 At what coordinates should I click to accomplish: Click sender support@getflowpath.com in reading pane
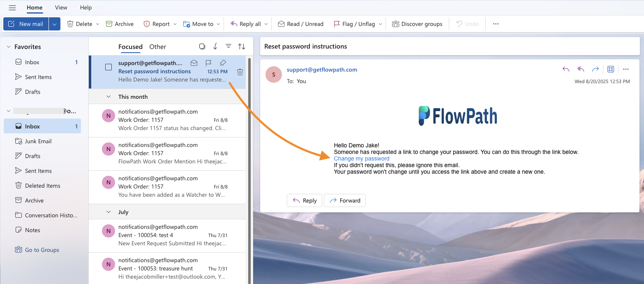(322, 70)
